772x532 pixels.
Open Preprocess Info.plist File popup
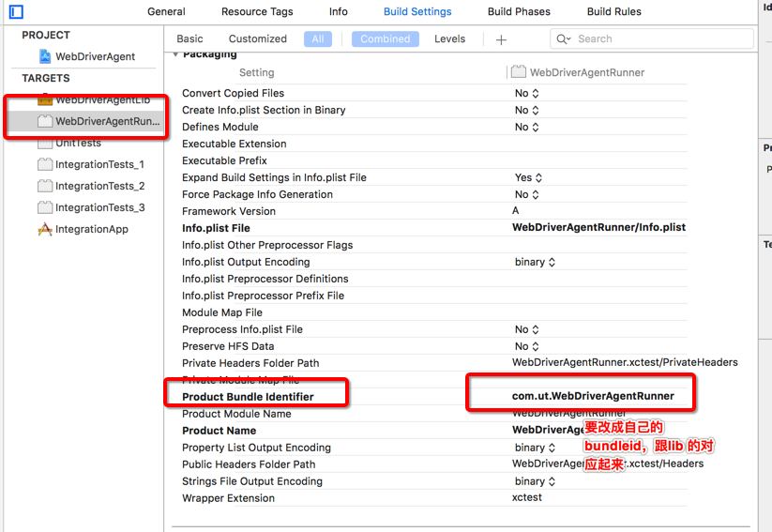(527, 329)
